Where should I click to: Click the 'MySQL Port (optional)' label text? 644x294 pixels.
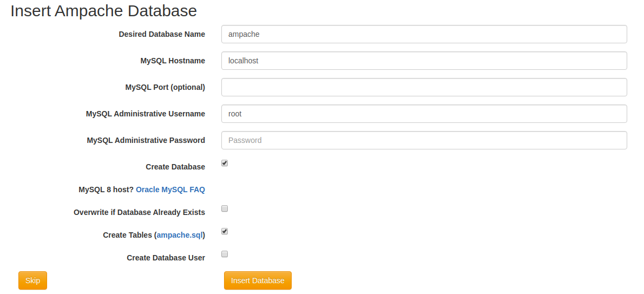point(165,87)
